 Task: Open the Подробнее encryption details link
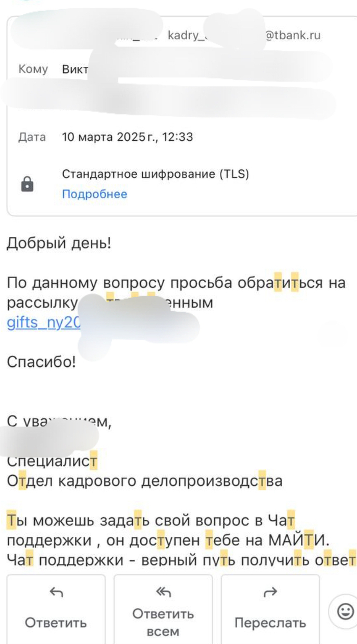click(x=94, y=194)
